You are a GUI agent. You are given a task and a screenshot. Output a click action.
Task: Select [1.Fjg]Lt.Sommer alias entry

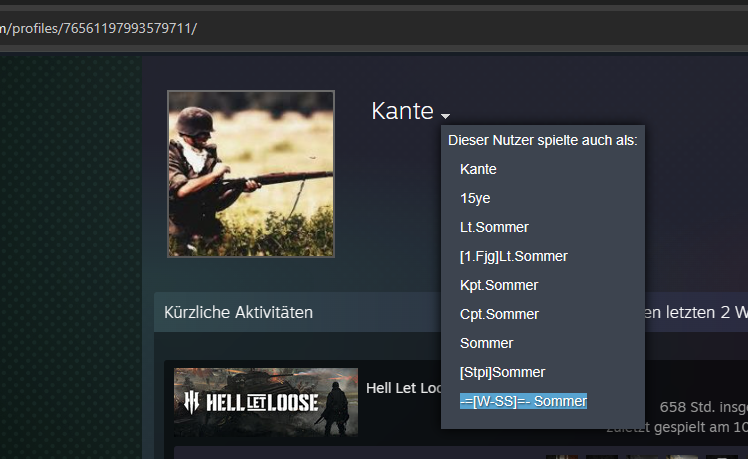click(514, 256)
